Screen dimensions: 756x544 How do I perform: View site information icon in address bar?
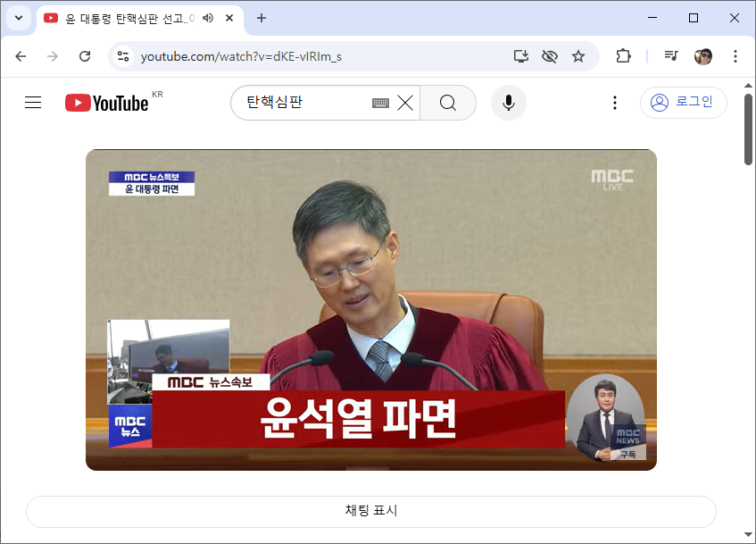[123, 56]
